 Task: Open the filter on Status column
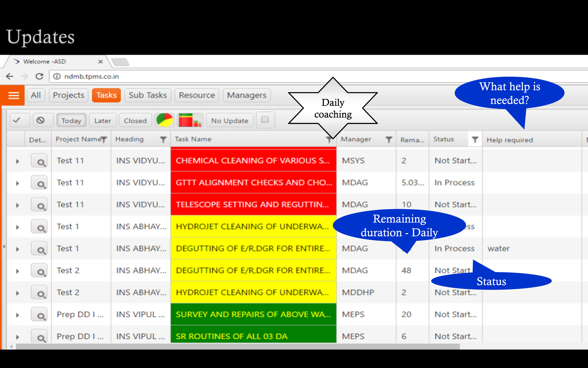click(475, 140)
